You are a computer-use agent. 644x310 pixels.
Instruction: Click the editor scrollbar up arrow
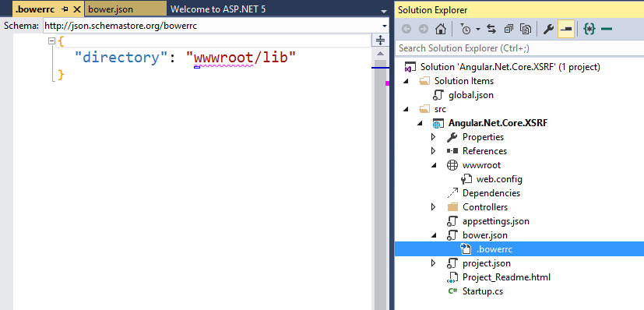pyautogui.click(x=380, y=54)
